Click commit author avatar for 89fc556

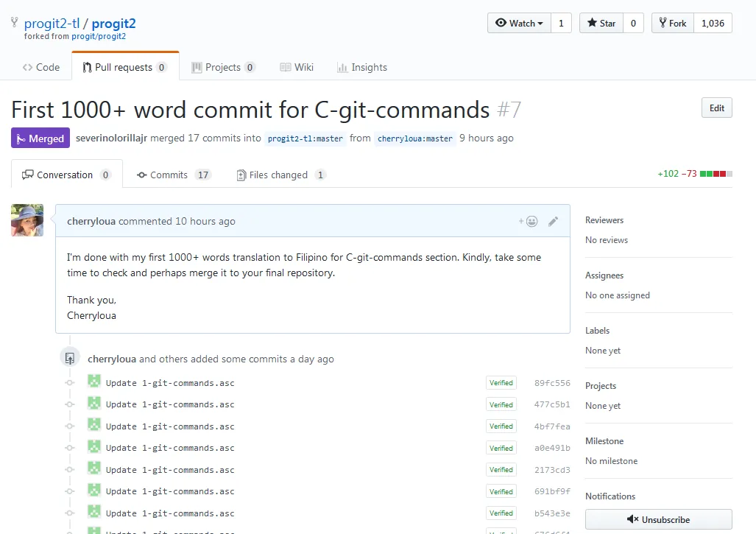94,381
